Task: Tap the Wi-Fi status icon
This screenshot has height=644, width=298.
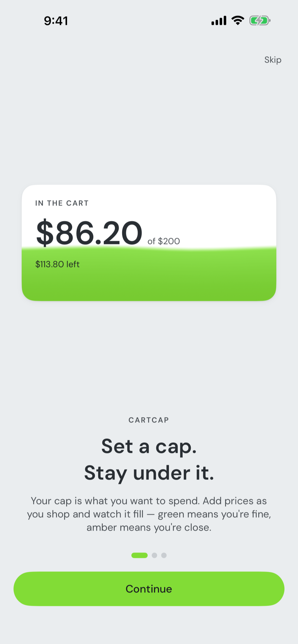Action: 238,20
